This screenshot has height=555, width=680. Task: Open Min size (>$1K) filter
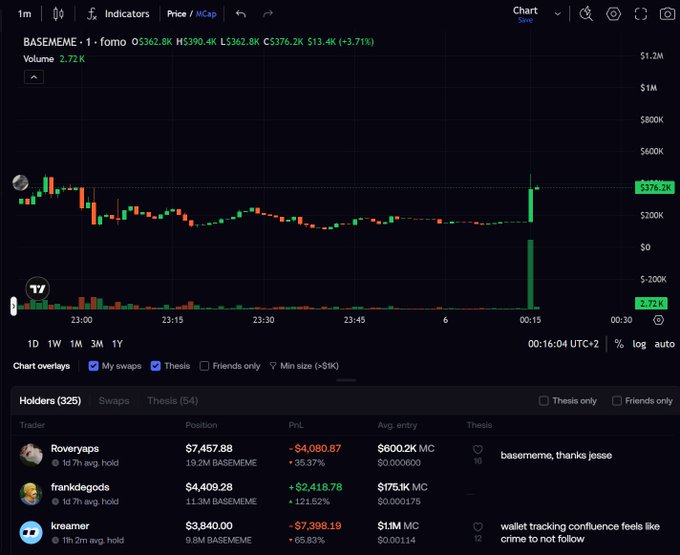[304, 366]
